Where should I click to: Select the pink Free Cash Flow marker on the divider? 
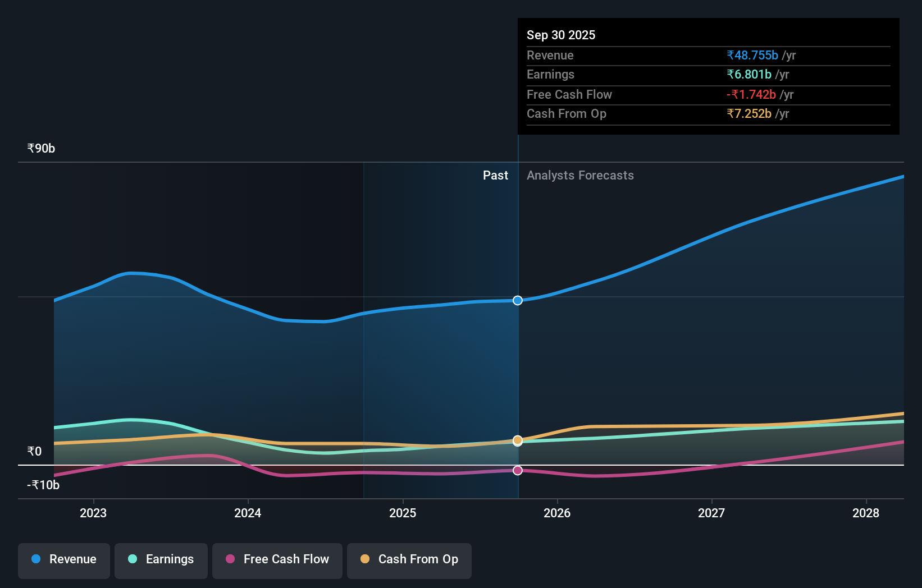tap(517, 470)
